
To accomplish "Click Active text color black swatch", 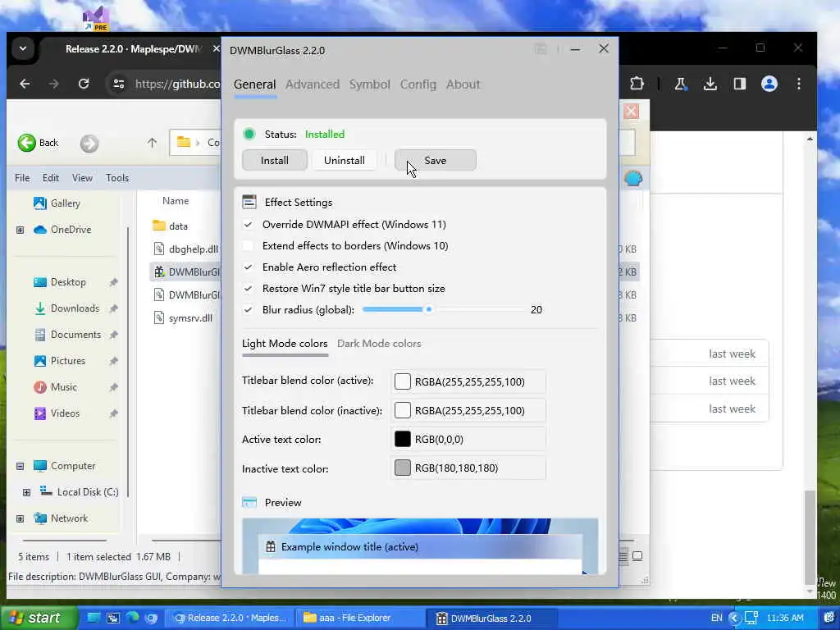I will [402, 440].
